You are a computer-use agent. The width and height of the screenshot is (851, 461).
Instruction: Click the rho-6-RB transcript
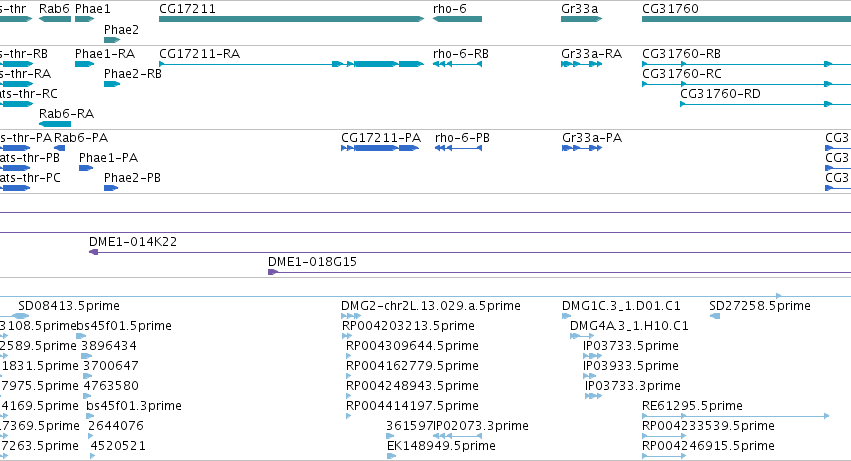[x=457, y=64]
